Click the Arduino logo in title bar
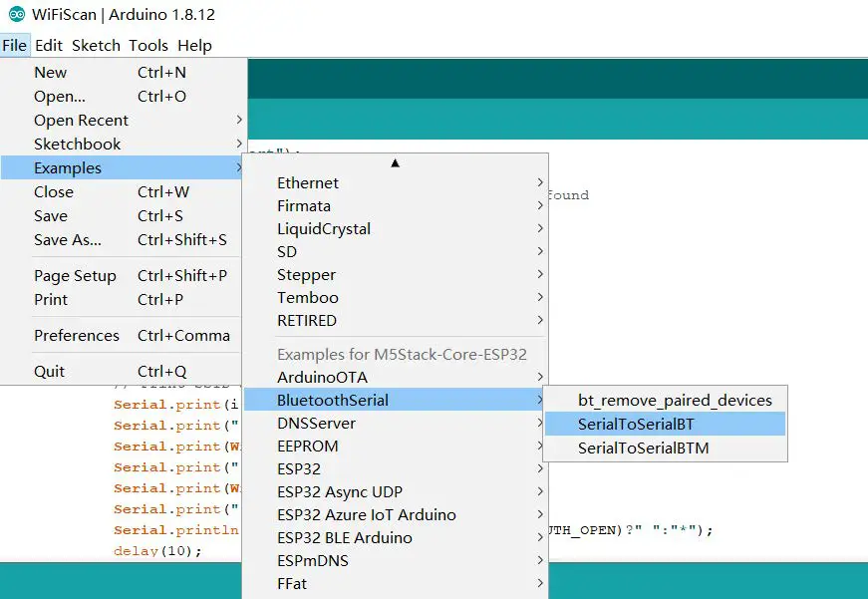The width and height of the screenshot is (868, 599). coord(17,14)
